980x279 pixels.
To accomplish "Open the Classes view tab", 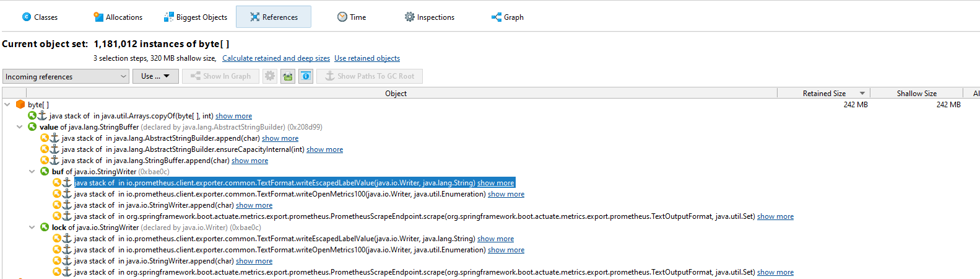I will tap(40, 17).
